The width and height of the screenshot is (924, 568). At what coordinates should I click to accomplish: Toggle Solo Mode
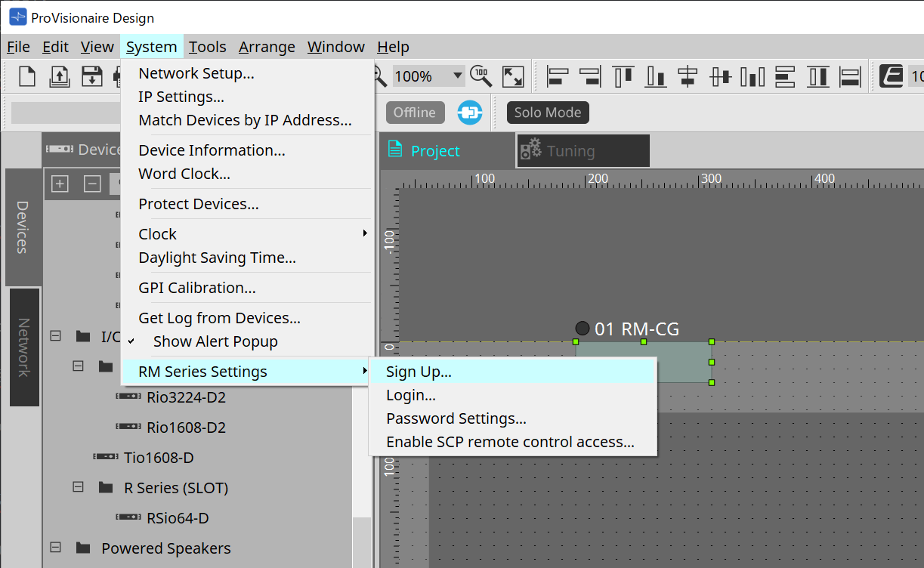(548, 113)
